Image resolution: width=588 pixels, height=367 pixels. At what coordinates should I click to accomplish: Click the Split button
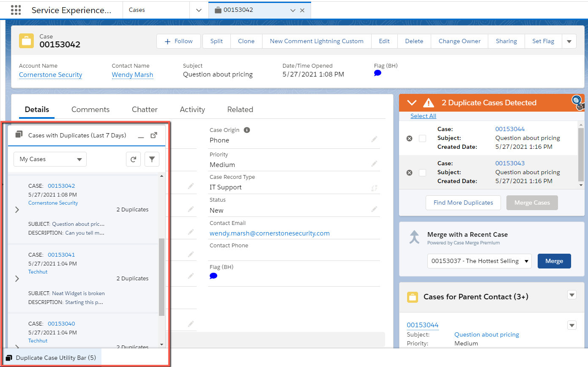click(x=216, y=41)
